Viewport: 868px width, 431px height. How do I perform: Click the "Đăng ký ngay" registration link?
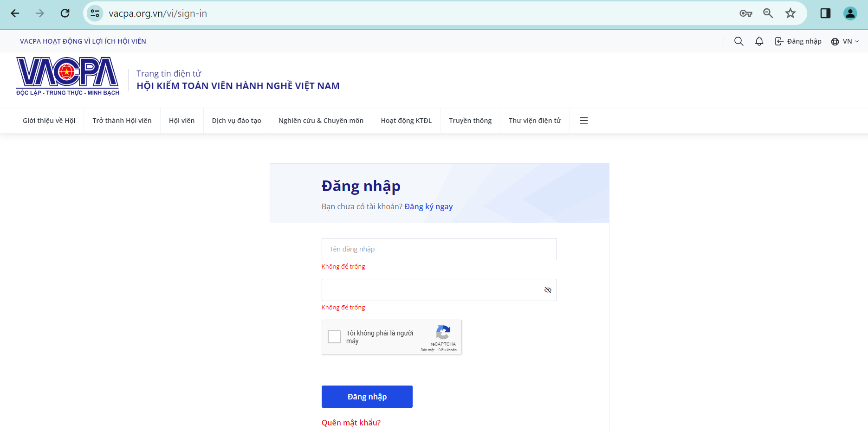pos(428,206)
